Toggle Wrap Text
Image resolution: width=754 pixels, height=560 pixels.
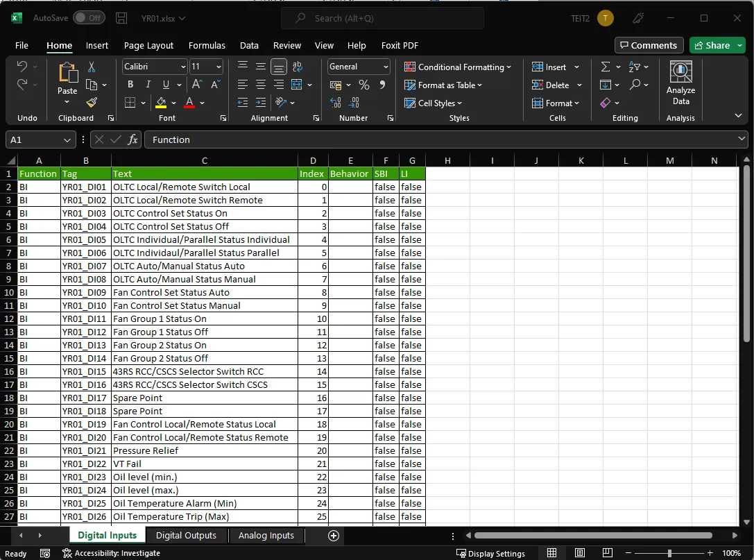(297, 67)
